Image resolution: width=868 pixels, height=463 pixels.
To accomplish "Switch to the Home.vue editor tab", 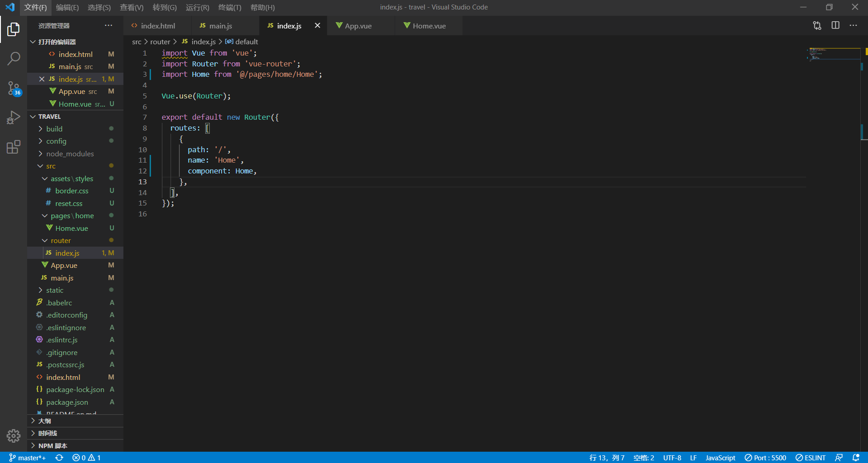I will (429, 26).
